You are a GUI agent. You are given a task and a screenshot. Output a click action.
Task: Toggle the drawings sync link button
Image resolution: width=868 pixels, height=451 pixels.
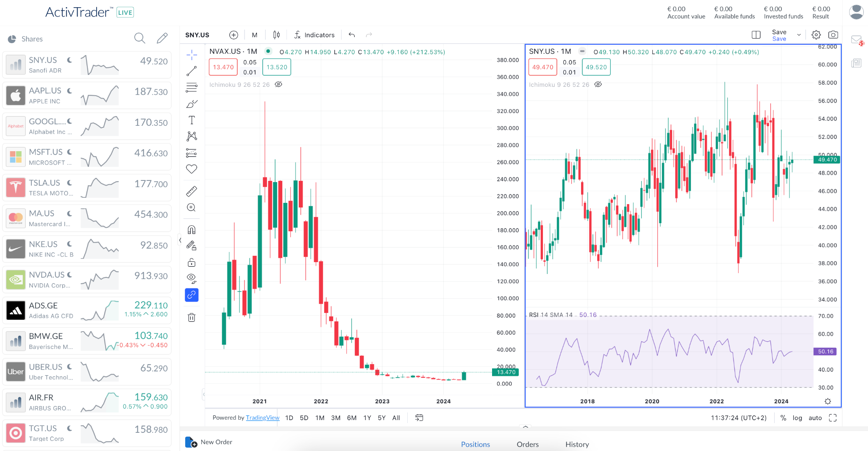coord(192,295)
